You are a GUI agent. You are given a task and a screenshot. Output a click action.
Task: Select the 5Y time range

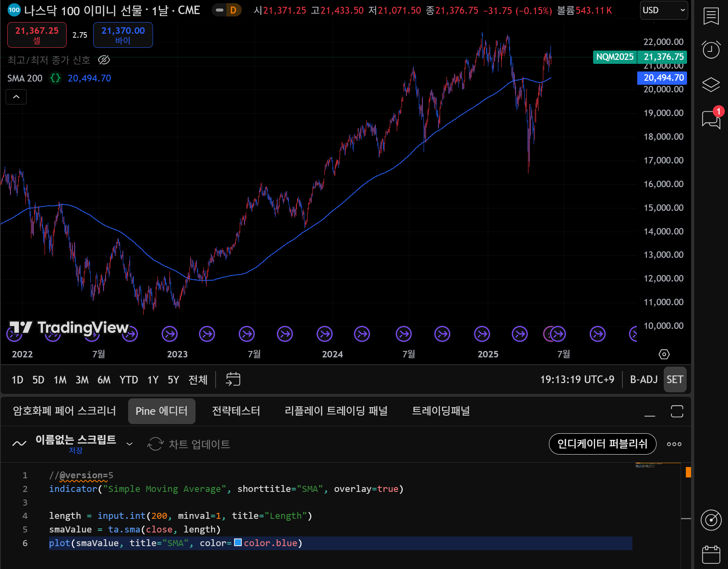tap(173, 379)
